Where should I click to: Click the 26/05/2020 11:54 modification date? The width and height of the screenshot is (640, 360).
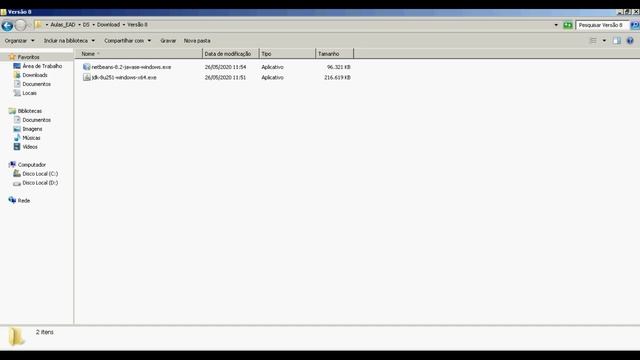(x=225, y=67)
